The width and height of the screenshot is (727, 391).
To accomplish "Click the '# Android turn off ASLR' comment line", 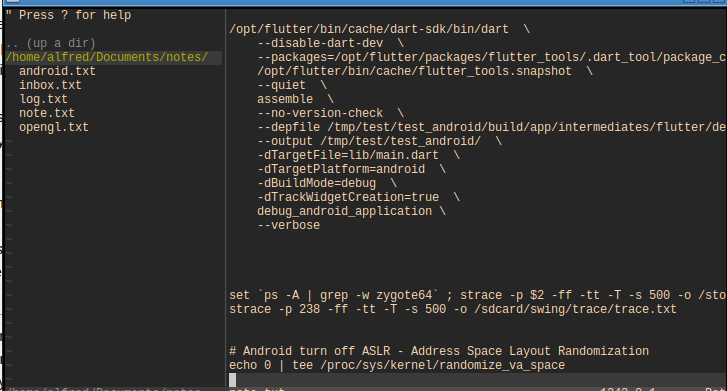I will (439, 351).
